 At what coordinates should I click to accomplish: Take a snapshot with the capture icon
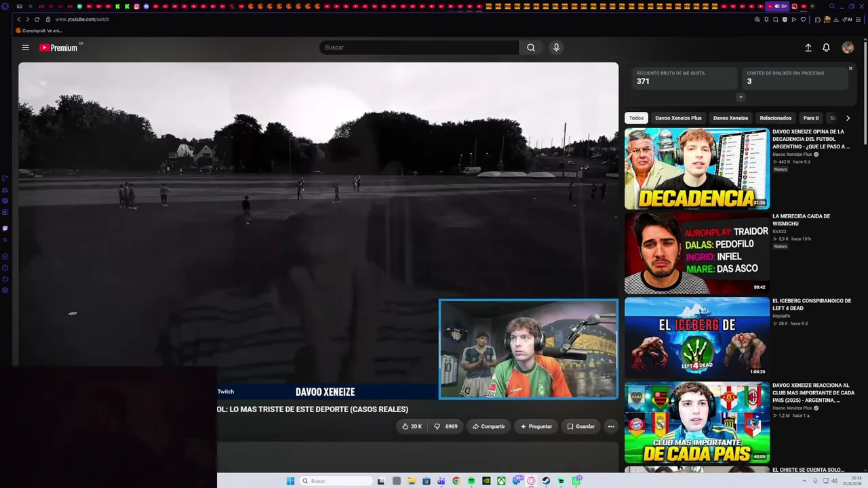coord(776,20)
